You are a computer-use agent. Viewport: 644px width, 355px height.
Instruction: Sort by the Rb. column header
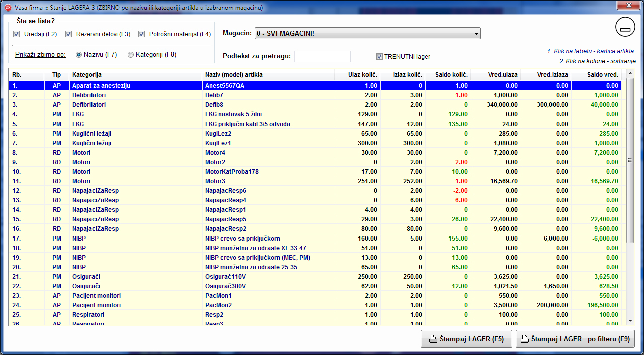pyautogui.click(x=26, y=75)
